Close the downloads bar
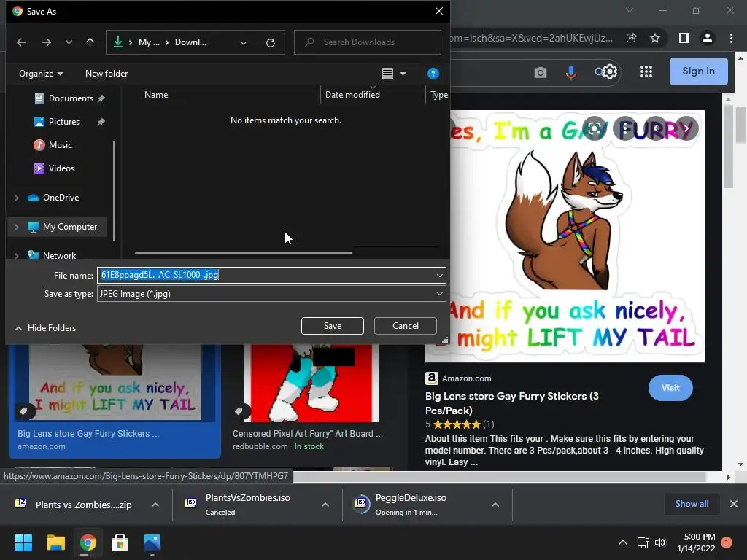 [x=734, y=504]
